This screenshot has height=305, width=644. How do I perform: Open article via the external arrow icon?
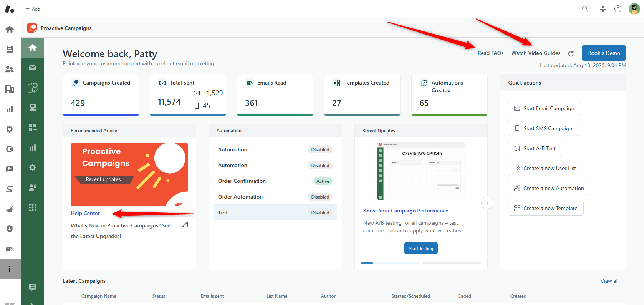(x=185, y=225)
